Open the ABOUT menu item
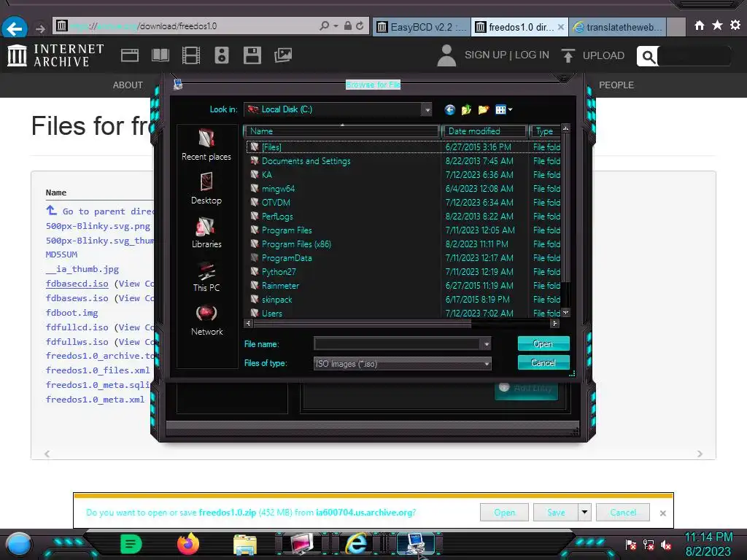The height and width of the screenshot is (560, 747). tap(128, 85)
